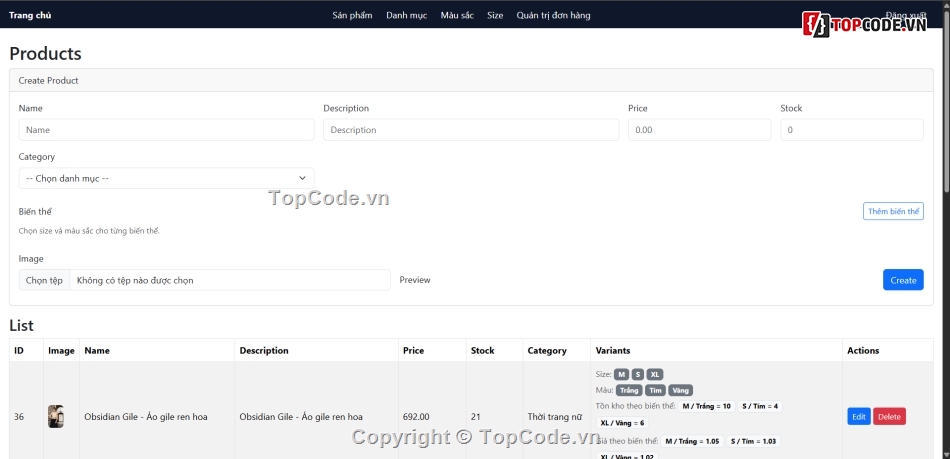Edit the Obsidian Gile product row
This screenshot has height=459, width=950.
click(859, 417)
